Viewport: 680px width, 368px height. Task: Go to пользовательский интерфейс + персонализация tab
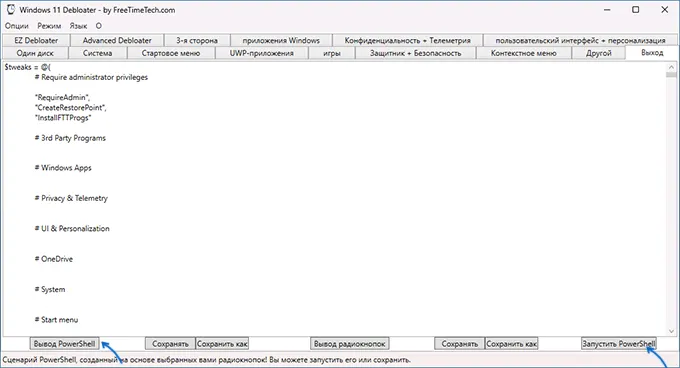pos(580,40)
